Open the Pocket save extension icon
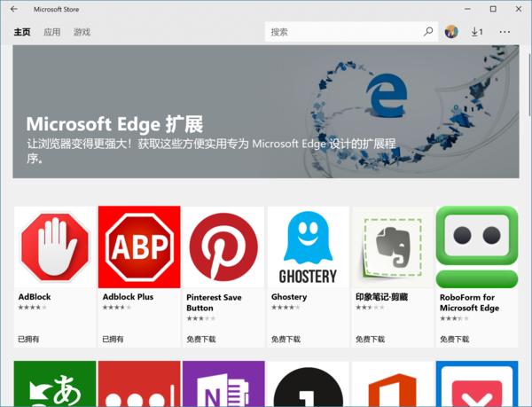Viewport: 532px width, 407px height. coord(477,384)
